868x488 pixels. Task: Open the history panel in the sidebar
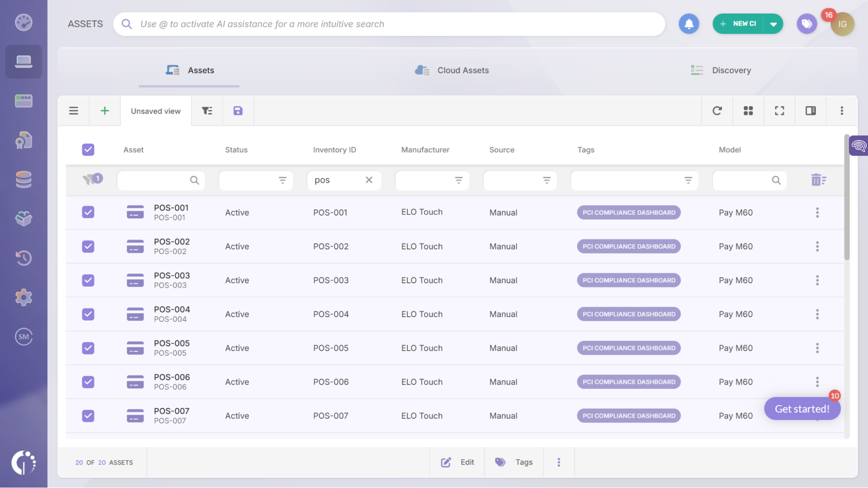[x=23, y=258]
